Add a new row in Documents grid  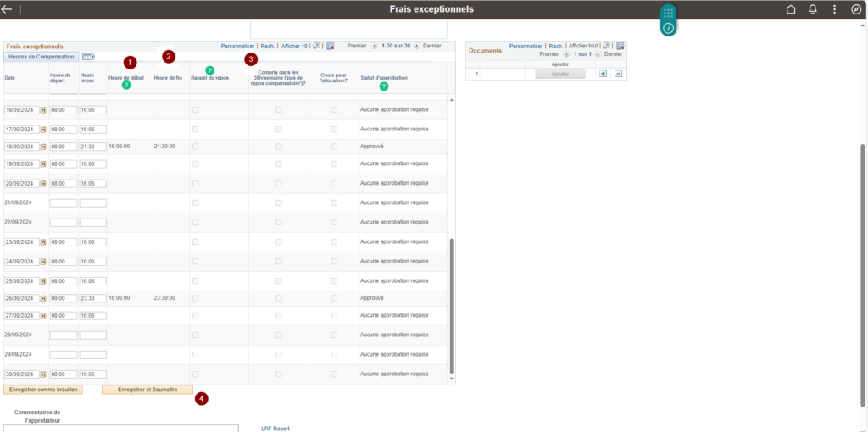pos(603,74)
